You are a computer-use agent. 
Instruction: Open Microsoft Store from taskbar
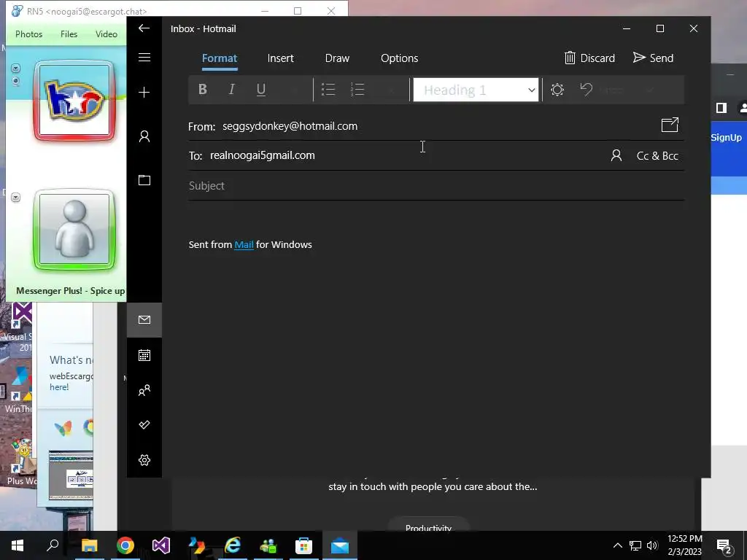(304, 545)
